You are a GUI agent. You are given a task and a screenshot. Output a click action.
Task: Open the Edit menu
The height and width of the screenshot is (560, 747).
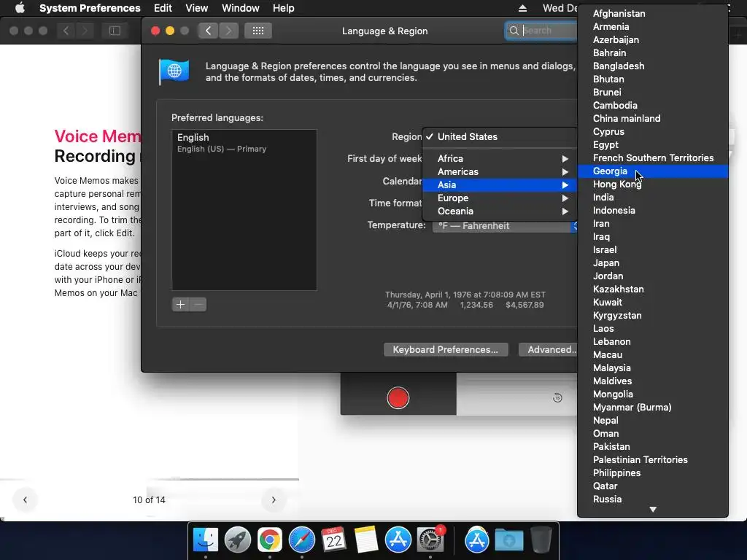163,8
